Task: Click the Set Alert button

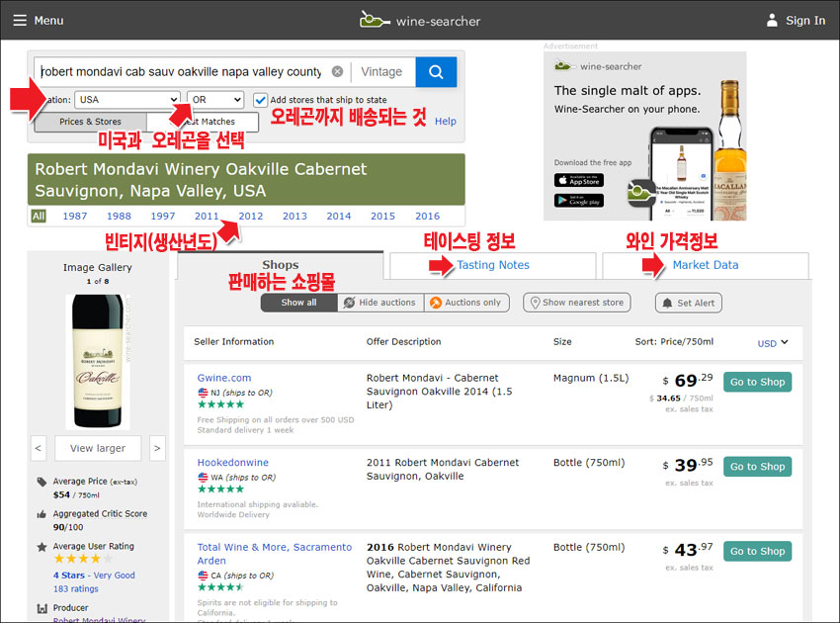Action: [x=689, y=303]
